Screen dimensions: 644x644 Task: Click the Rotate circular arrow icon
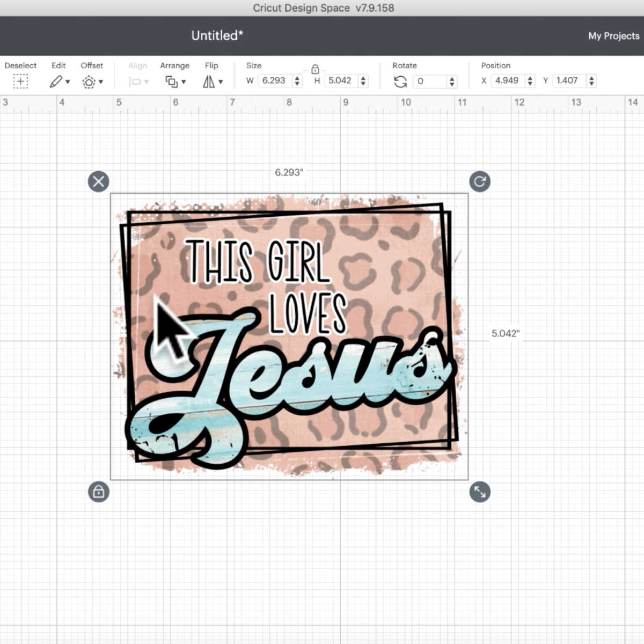click(x=400, y=81)
